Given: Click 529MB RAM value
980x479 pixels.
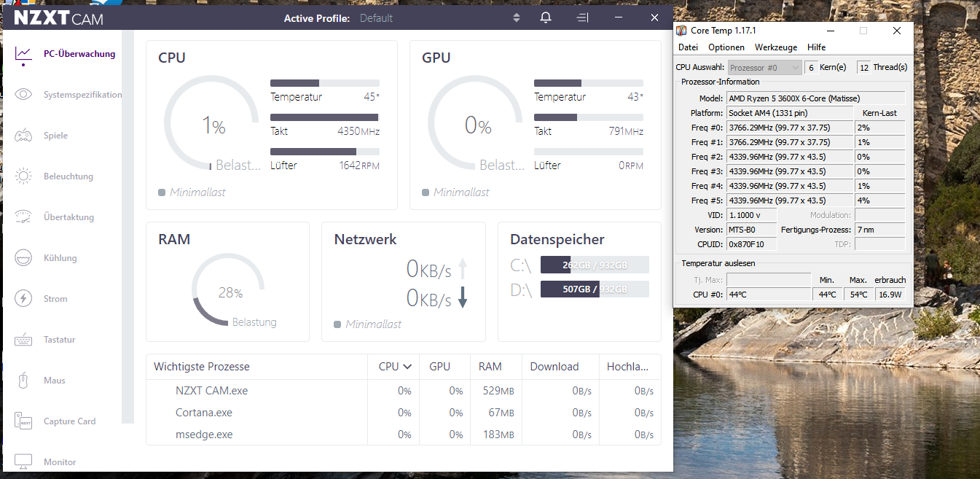Looking at the screenshot, I should tap(498, 391).
